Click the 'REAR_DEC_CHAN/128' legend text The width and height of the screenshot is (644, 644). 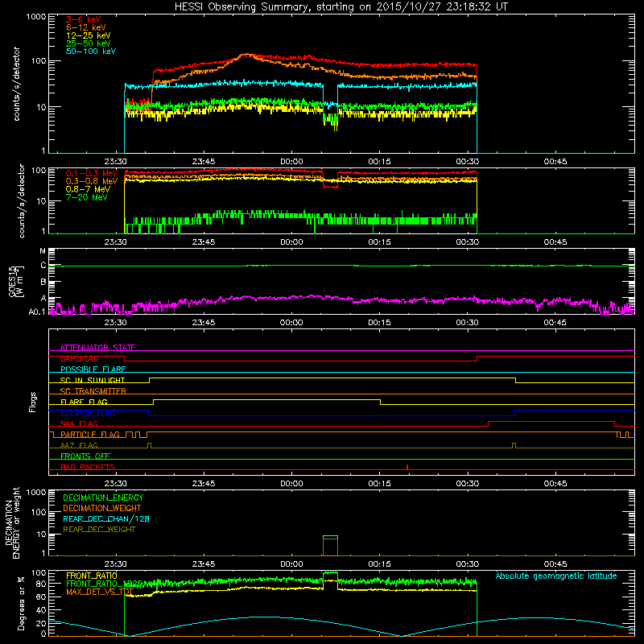pos(106,518)
